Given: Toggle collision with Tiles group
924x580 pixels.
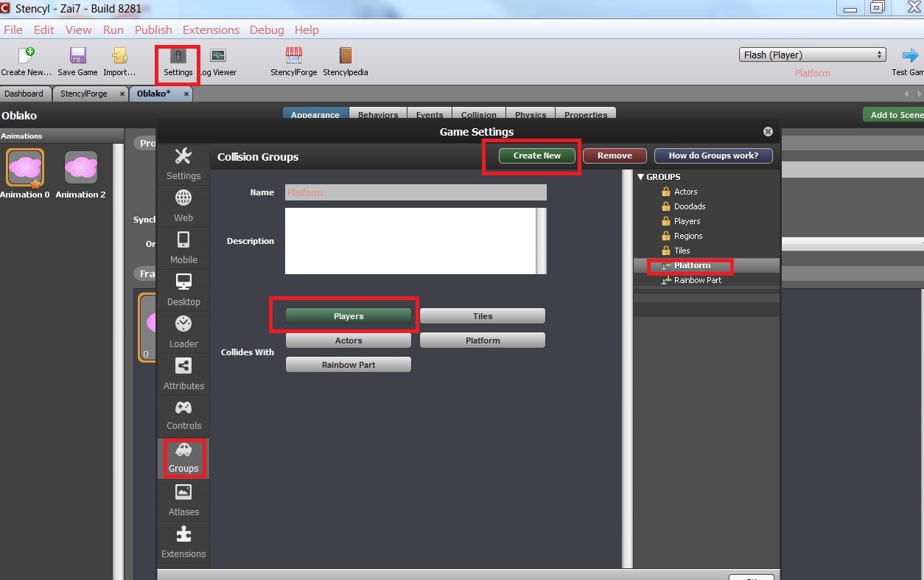Looking at the screenshot, I should 483,316.
